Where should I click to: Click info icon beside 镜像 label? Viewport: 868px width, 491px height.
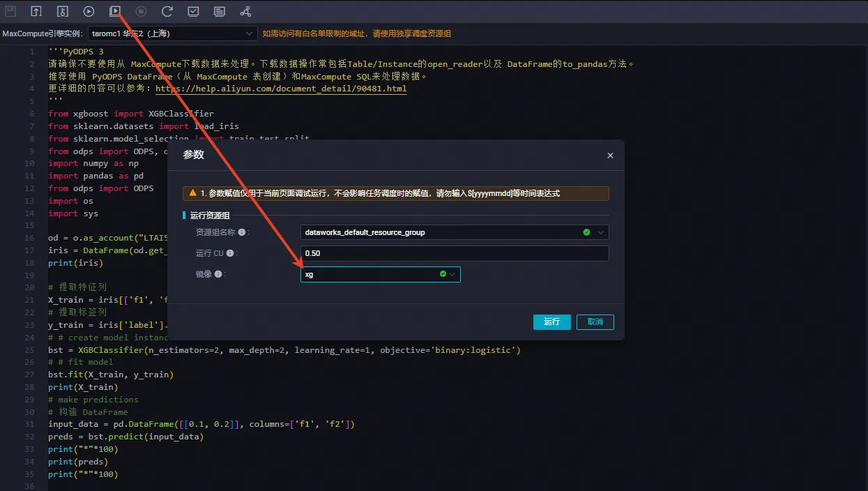click(218, 274)
